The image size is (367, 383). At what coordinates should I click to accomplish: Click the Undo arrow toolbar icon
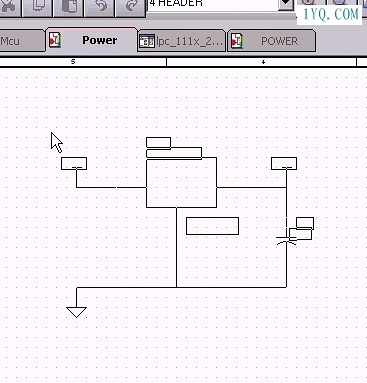click(x=100, y=7)
